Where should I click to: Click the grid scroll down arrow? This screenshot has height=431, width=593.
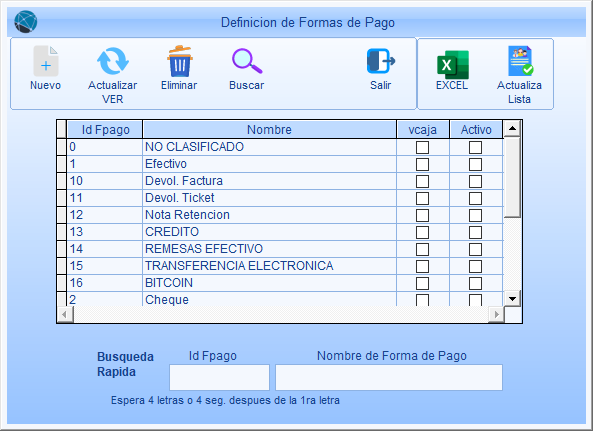click(x=512, y=299)
